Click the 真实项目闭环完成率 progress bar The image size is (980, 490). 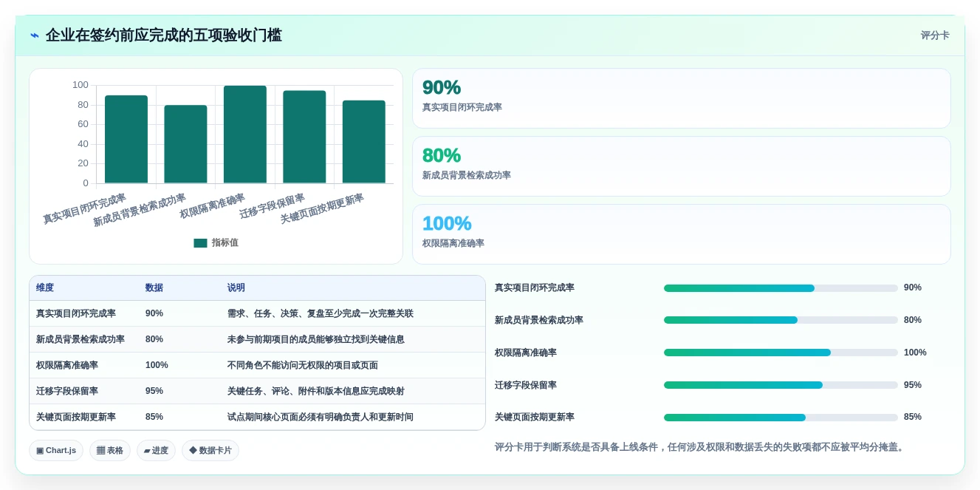(x=781, y=288)
